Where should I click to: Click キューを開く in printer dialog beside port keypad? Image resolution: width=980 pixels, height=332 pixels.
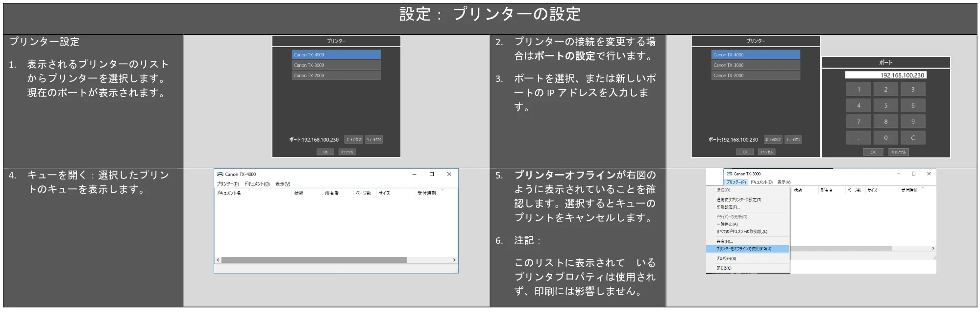tap(793, 140)
